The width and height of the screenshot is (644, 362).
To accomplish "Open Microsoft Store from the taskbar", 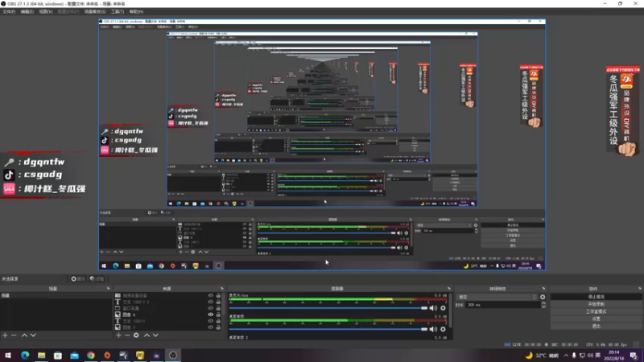I will [x=58, y=355].
